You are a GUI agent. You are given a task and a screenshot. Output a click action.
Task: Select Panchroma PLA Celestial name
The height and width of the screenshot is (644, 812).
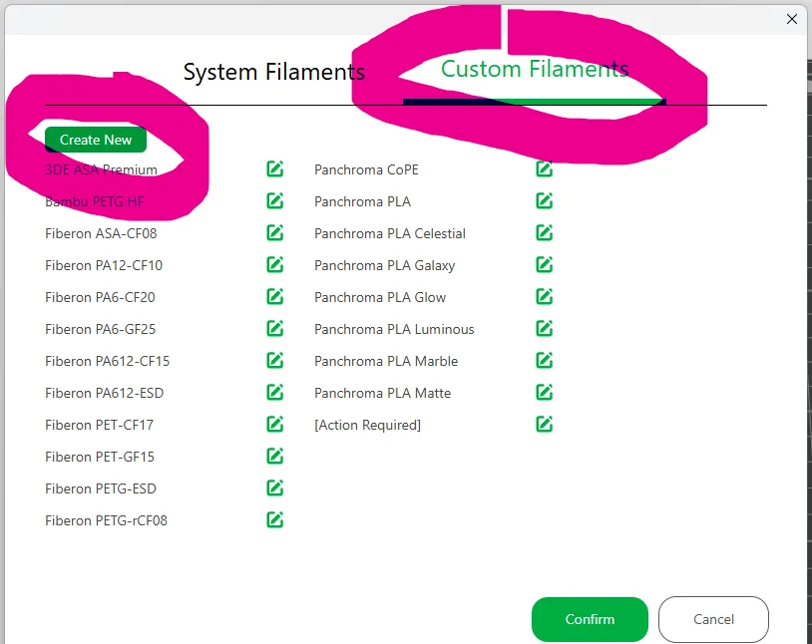point(390,233)
